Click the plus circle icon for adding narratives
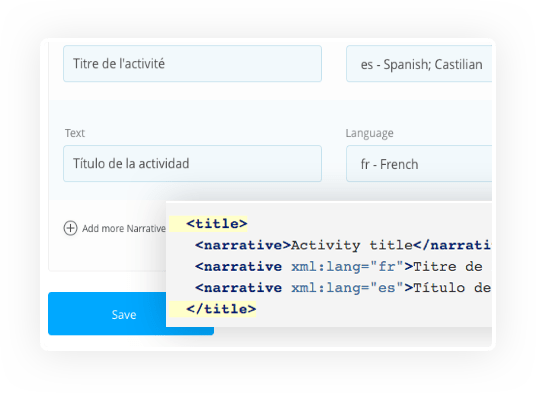 tap(70, 228)
